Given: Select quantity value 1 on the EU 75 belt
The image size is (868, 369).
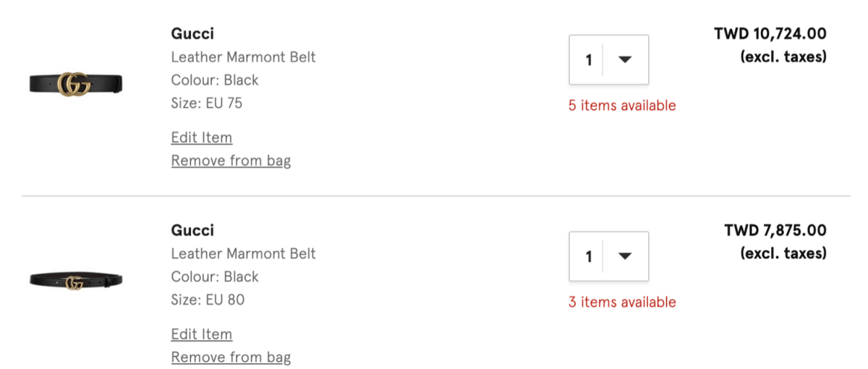Looking at the screenshot, I should point(588,60).
